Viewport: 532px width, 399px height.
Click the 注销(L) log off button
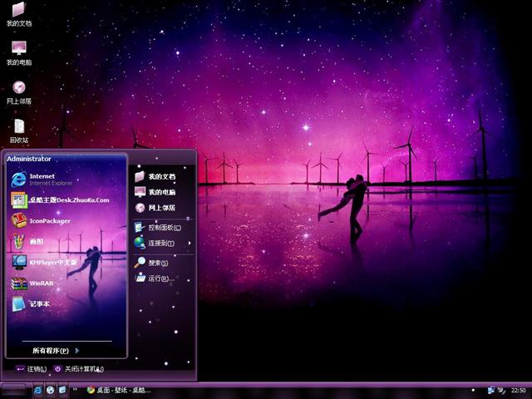[31, 369]
